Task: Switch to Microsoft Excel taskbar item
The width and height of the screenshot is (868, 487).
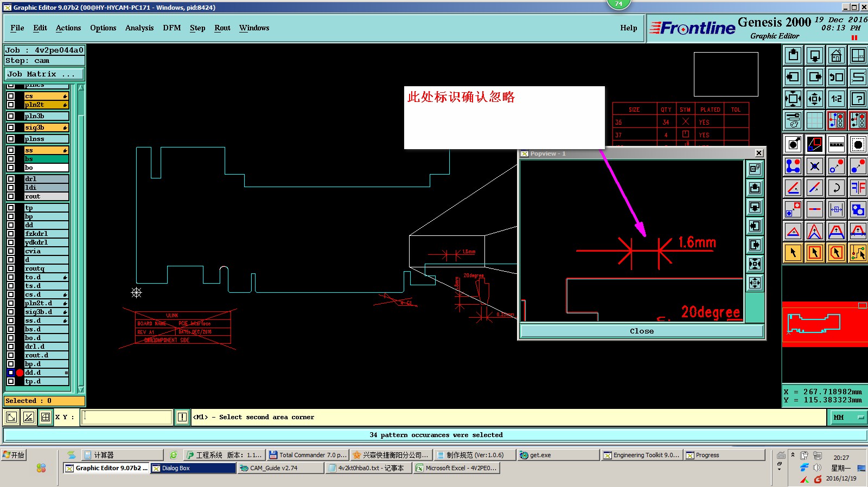Action: 456,468
